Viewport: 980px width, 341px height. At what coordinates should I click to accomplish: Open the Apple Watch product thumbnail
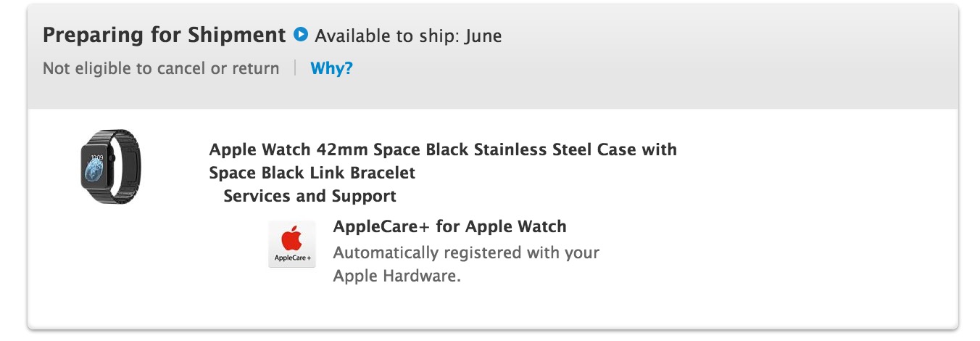point(110,167)
